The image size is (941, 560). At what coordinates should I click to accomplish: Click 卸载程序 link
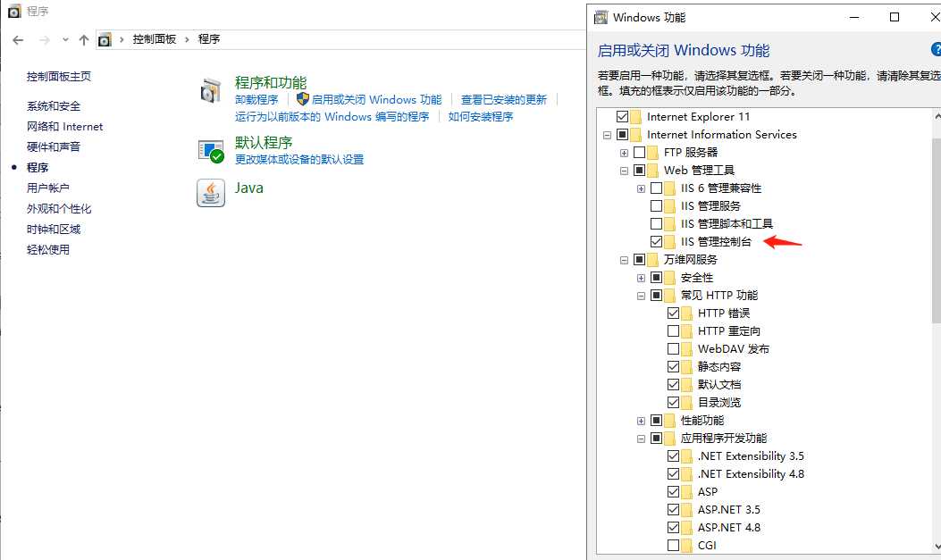(256, 99)
